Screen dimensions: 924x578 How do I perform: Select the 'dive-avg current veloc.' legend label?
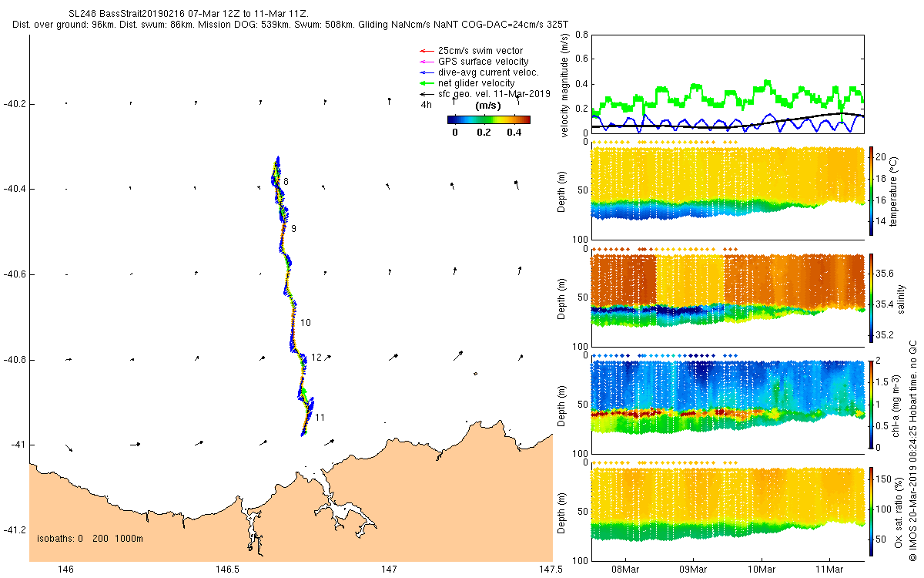click(x=488, y=72)
